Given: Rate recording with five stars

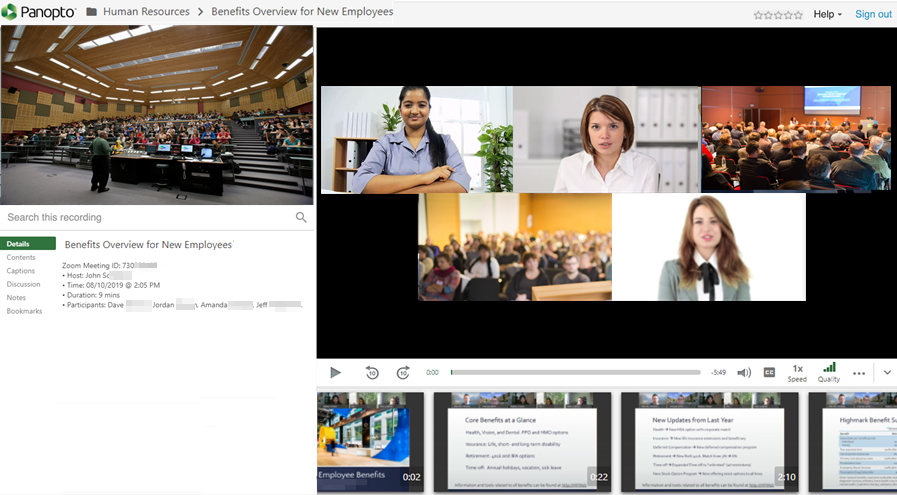Looking at the screenshot, I should pyautogui.click(x=798, y=15).
